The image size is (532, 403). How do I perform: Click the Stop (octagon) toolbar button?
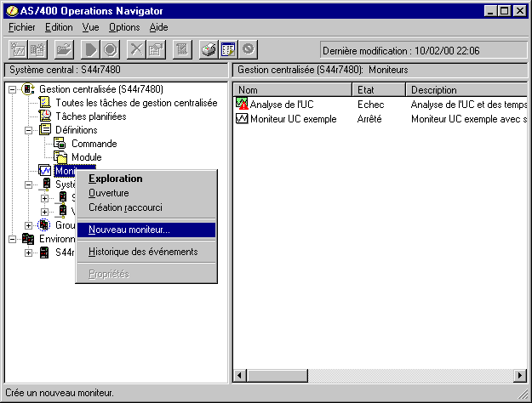110,50
